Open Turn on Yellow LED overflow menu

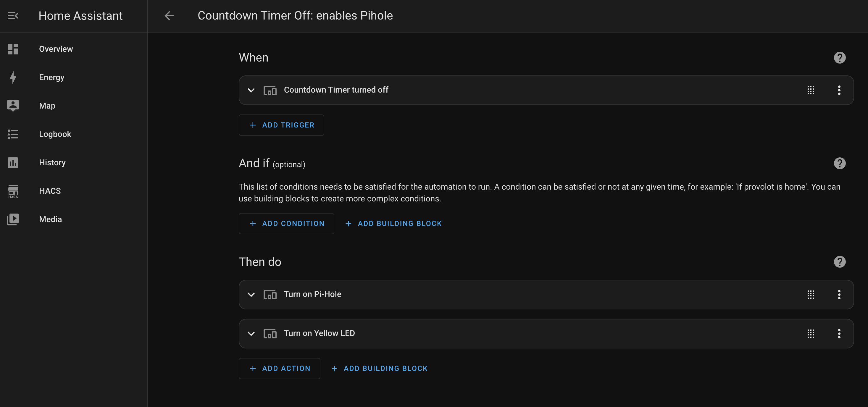point(839,334)
